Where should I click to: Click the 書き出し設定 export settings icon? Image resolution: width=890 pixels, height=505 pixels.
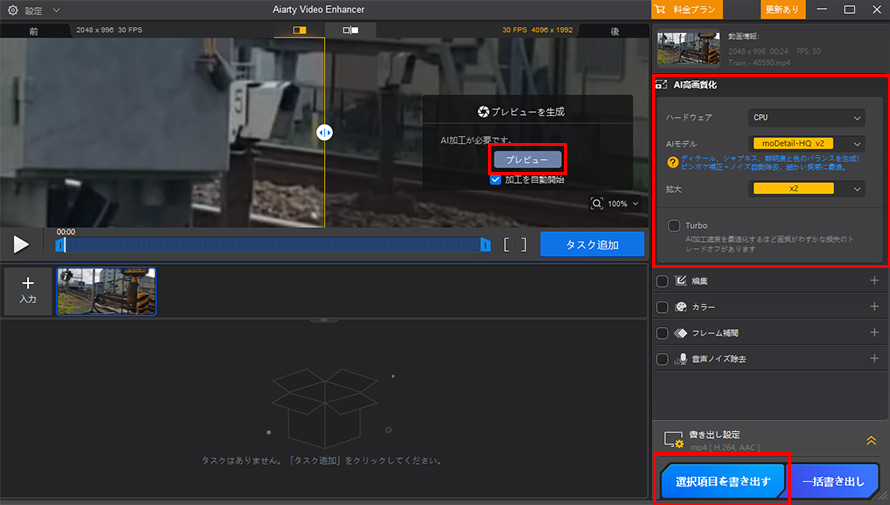pos(673,440)
